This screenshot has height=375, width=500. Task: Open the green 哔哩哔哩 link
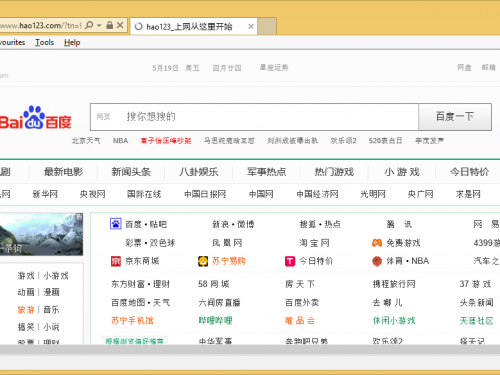[x=215, y=321]
